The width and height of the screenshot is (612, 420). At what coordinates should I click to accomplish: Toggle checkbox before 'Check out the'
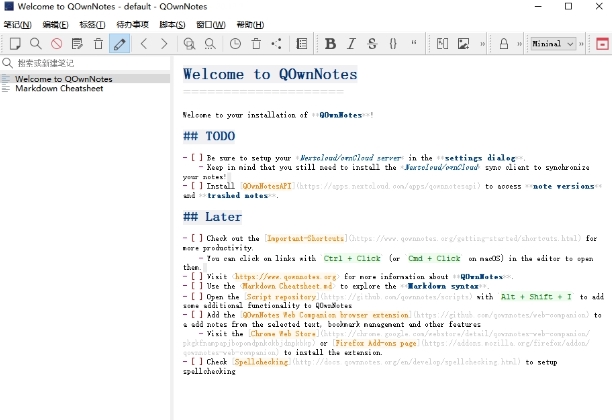coord(196,238)
